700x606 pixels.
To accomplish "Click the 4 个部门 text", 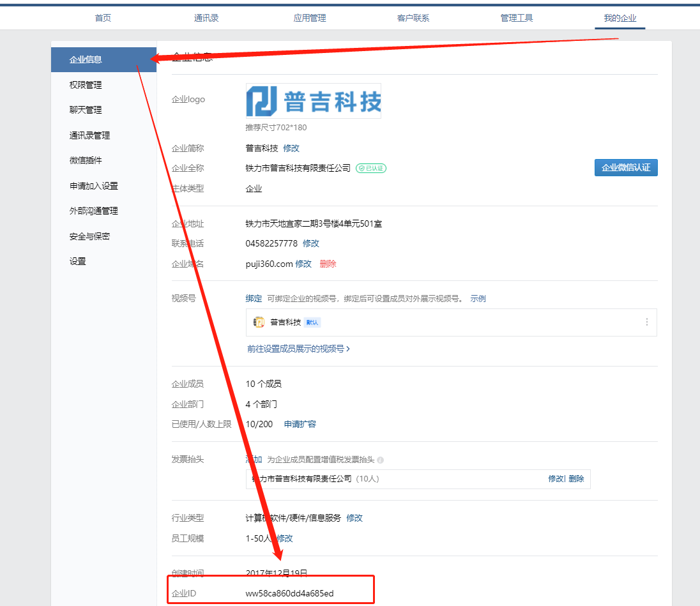I will pos(261,404).
